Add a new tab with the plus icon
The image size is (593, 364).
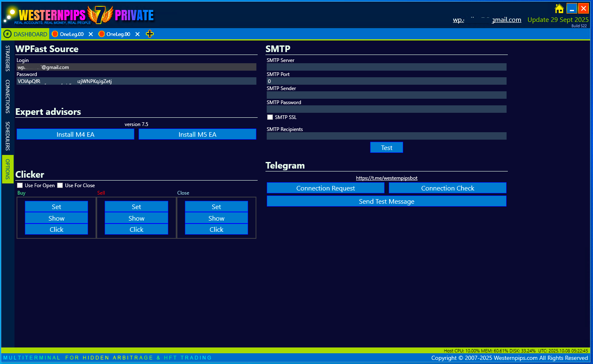coord(150,34)
